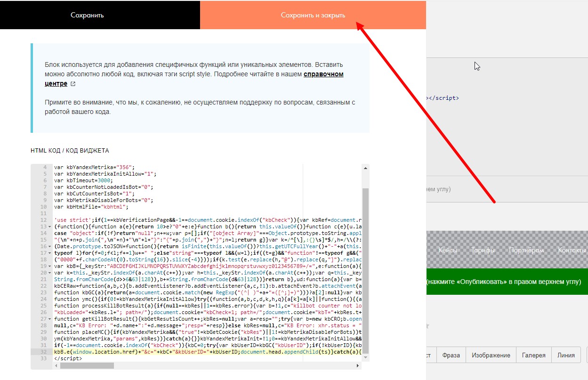Open the справочном центре help link

pos(194,79)
